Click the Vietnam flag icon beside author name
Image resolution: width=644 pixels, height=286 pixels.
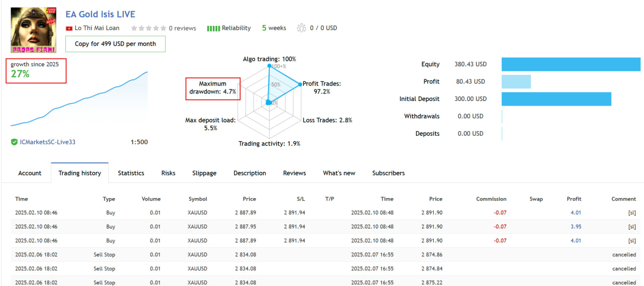[69, 28]
